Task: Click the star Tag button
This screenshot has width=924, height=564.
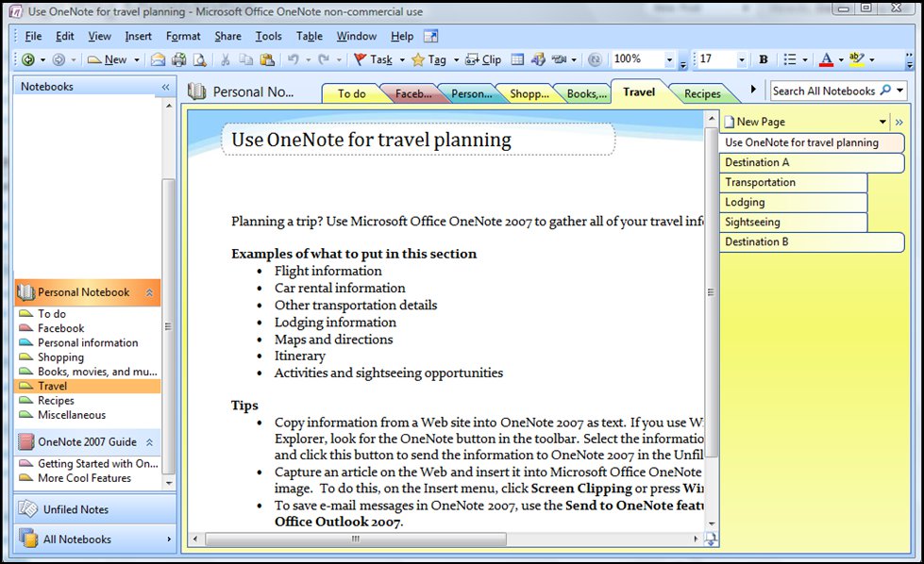Action: (429, 59)
